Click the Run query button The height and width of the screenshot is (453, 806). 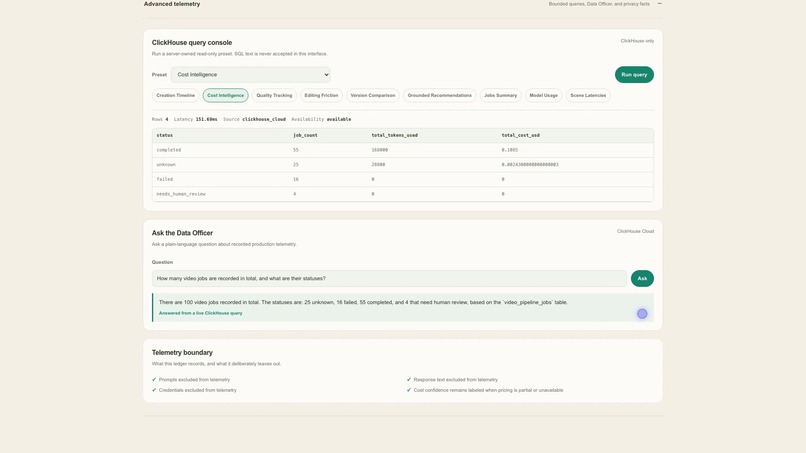(634, 75)
